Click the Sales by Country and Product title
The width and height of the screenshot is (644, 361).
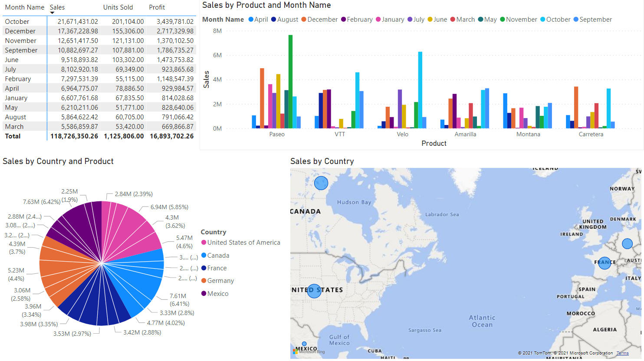coord(58,161)
